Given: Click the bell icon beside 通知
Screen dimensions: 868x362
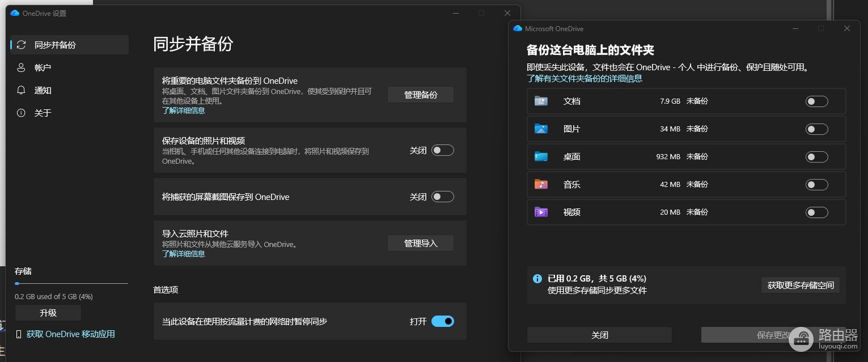Looking at the screenshot, I should click(21, 90).
